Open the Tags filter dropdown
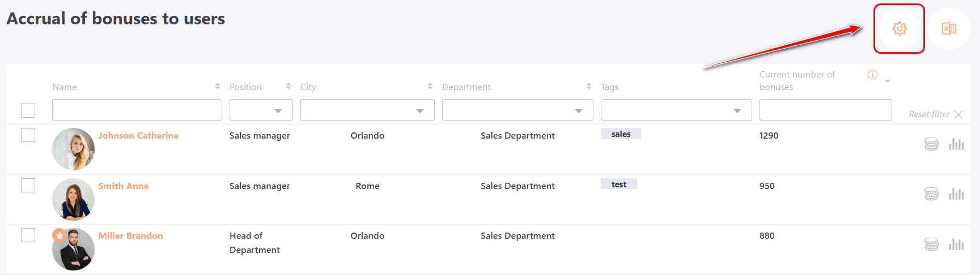Viewport: 980px width, 275px height. (676, 110)
